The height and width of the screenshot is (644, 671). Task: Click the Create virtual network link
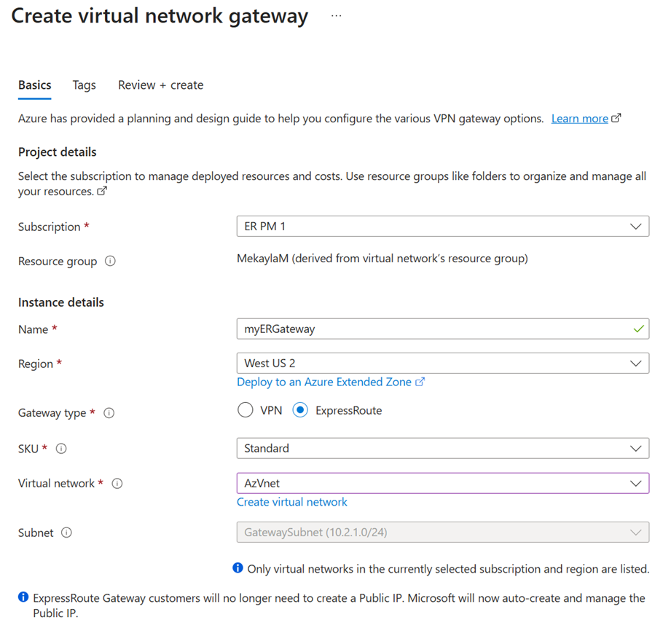(x=291, y=502)
